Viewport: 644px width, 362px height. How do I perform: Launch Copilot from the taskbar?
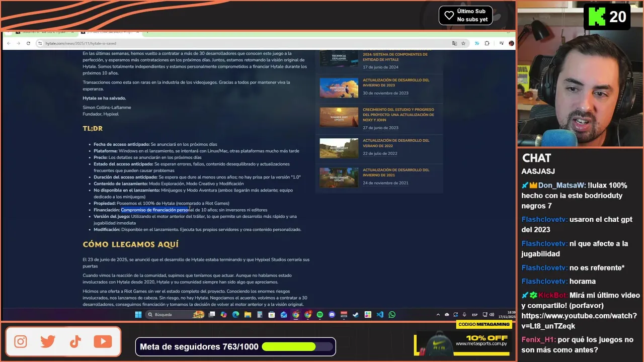[x=223, y=315]
